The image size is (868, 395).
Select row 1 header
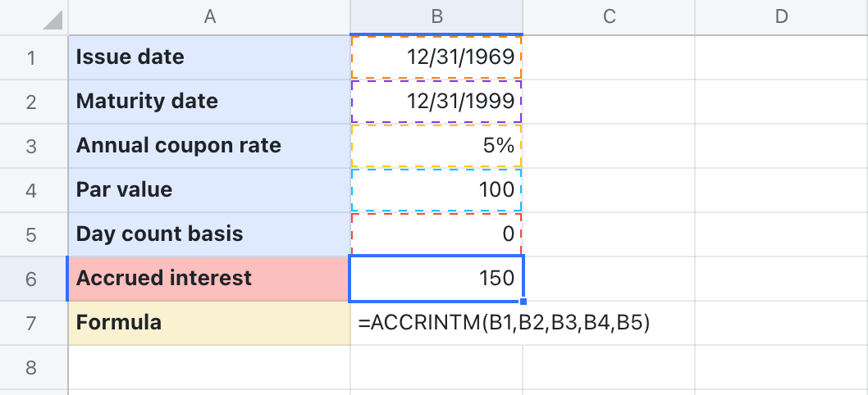(33, 57)
